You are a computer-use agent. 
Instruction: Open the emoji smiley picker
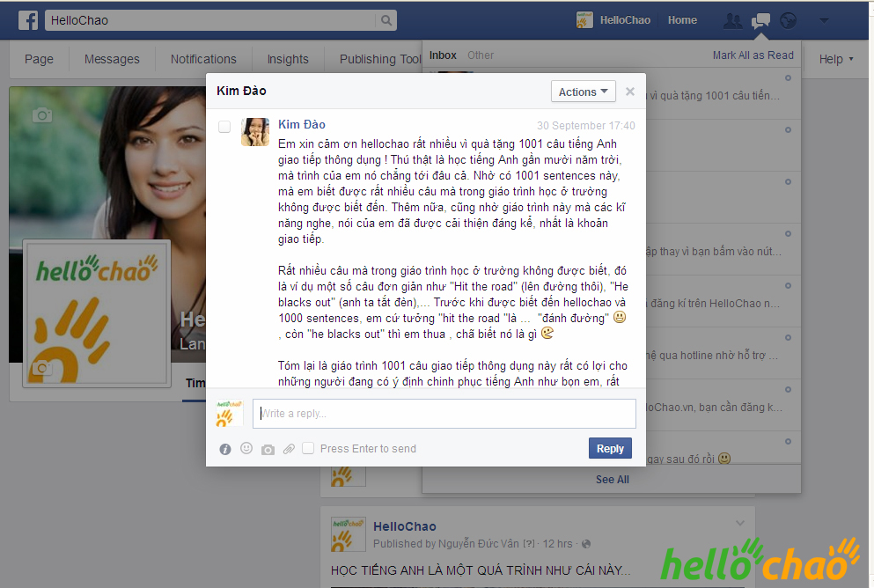pos(246,448)
